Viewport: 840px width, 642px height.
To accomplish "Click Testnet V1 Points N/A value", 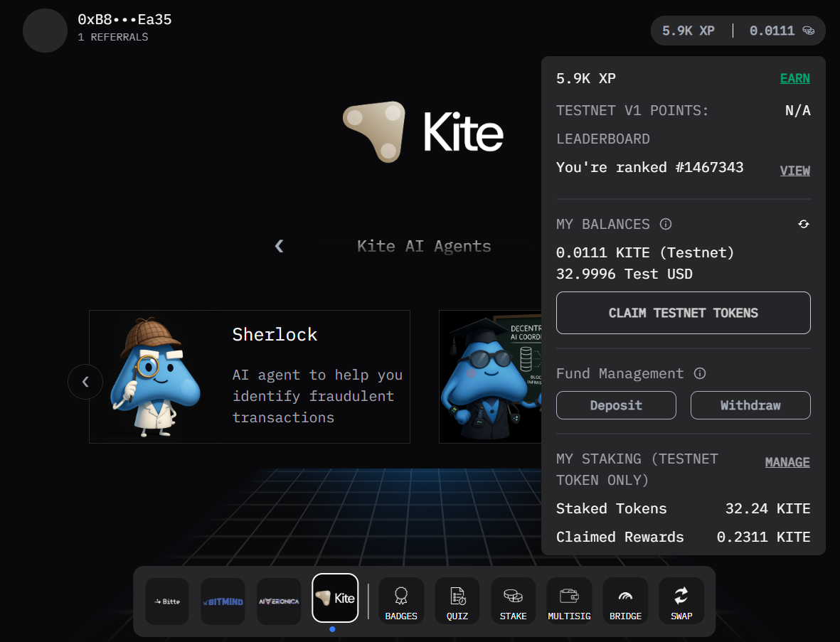I will click(797, 111).
